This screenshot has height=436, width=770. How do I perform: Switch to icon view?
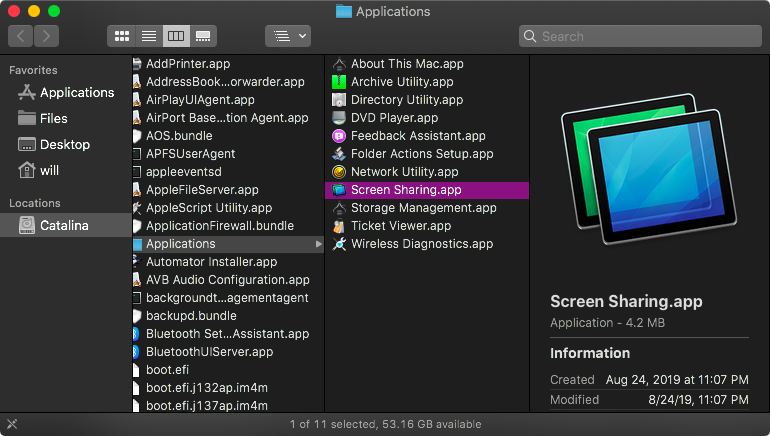click(123, 36)
